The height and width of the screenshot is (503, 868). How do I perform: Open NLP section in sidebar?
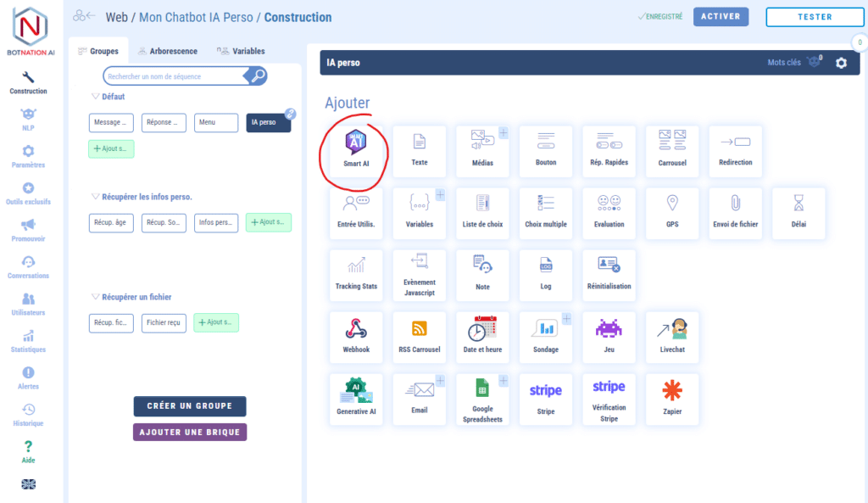[x=29, y=120]
